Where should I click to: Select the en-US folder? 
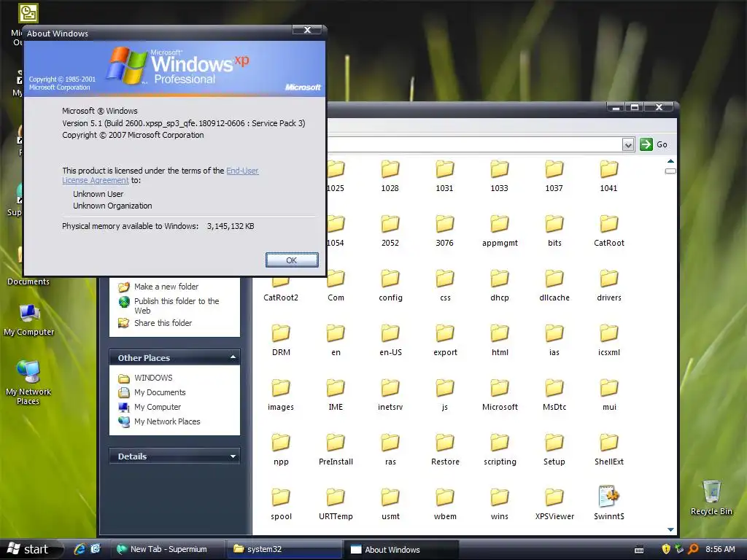point(390,340)
